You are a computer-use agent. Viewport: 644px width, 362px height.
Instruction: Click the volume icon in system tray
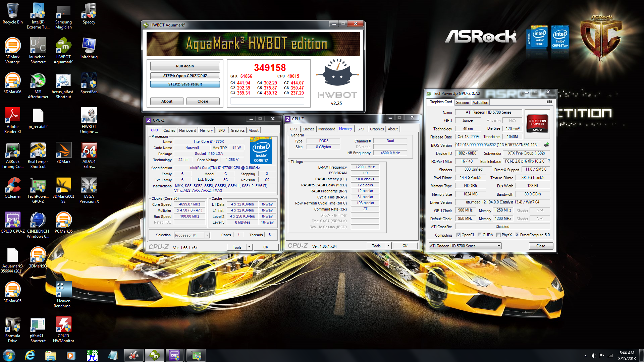click(x=594, y=355)
